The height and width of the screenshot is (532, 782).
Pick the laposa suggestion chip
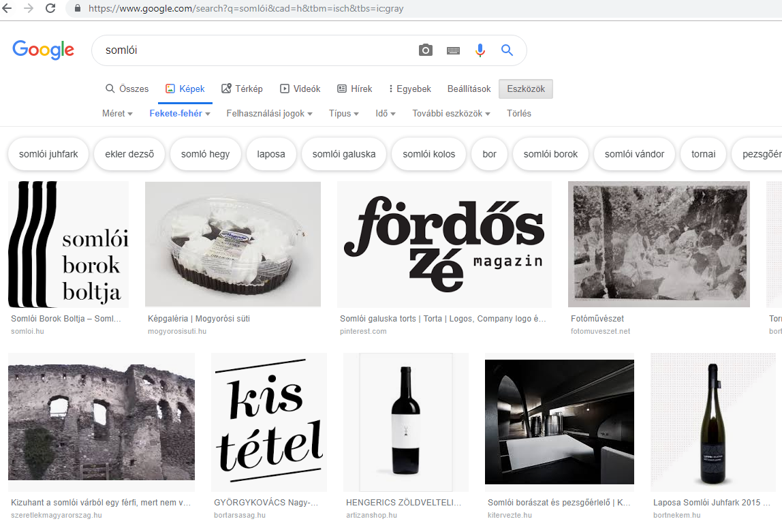tap(271, 154)
